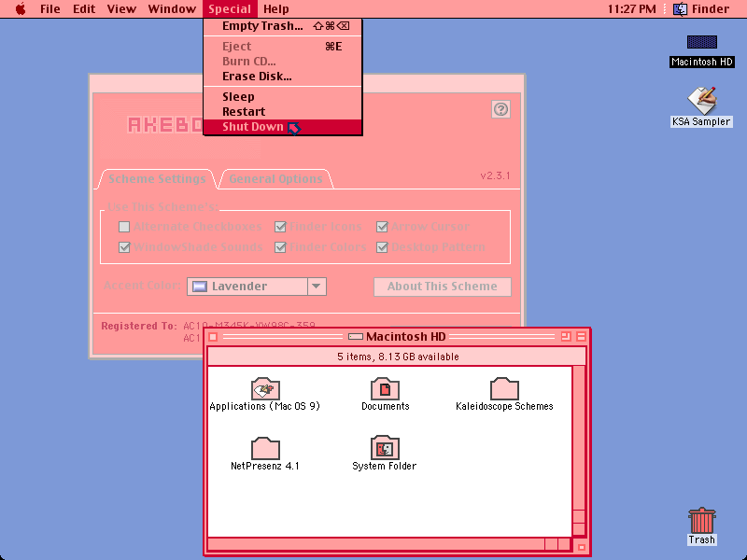
Task: Open the View menu
Action: coord(121,8)
